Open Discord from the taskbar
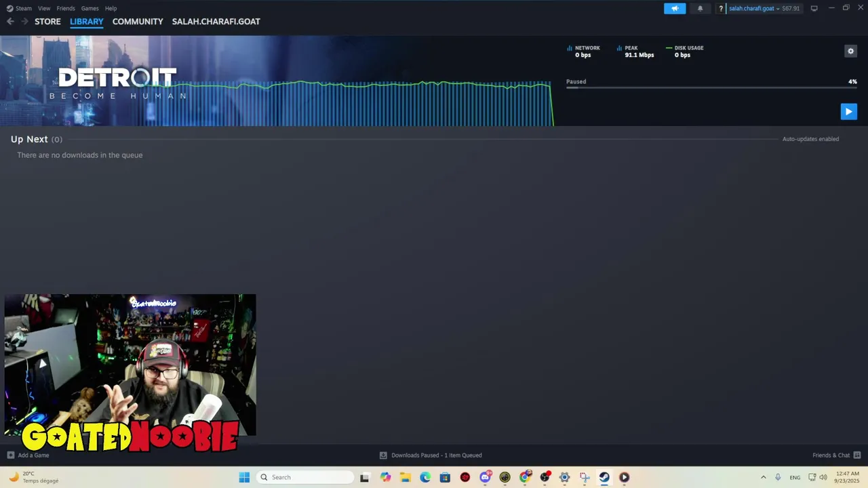868x488 pixels. [485, 477]
